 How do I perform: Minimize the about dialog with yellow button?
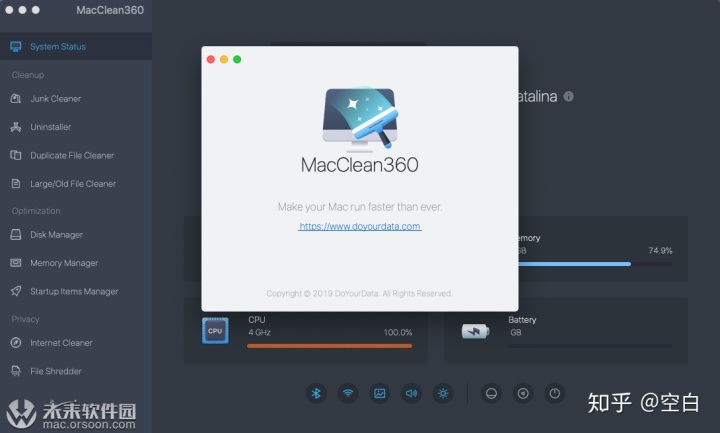pos(224,59)
